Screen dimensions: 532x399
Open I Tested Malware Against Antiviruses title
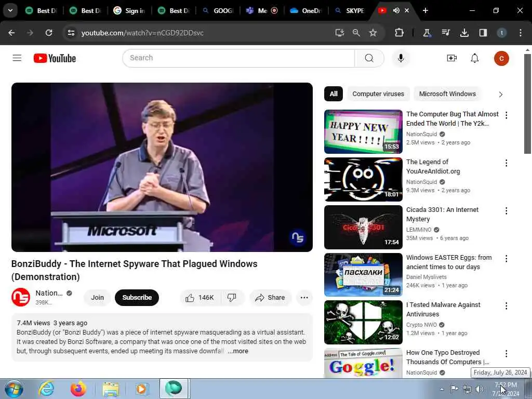[x=443, y=310]
